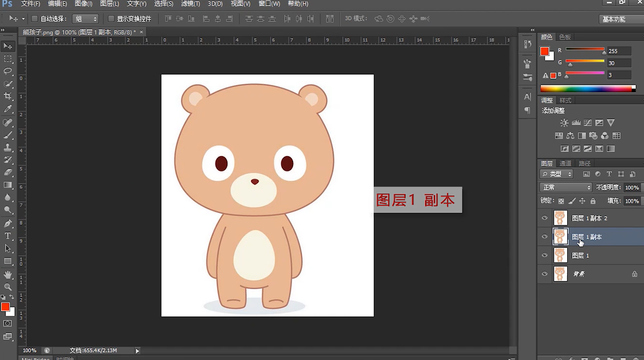Hide layer 图层 1 副本 2
The image size is (644, 360).
545,218
